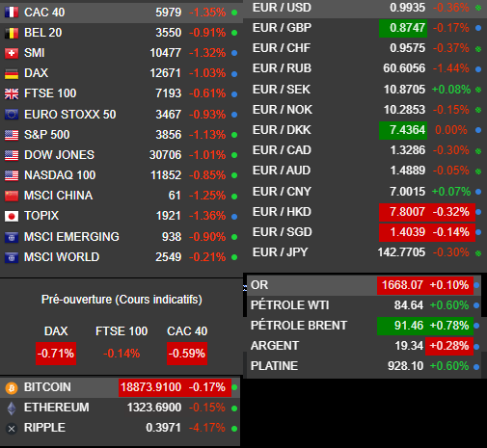Select the MSCI WORLD value 2549
The image size is (487, 448).
(x=169, y=257)
